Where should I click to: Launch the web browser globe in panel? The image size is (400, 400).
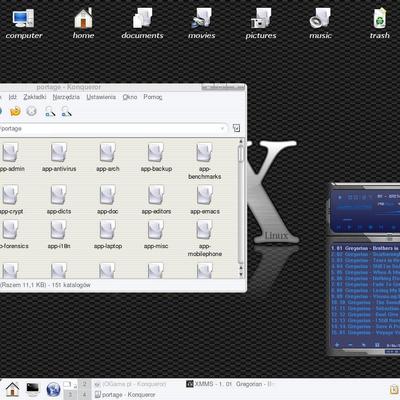click(x=53, y=389)
